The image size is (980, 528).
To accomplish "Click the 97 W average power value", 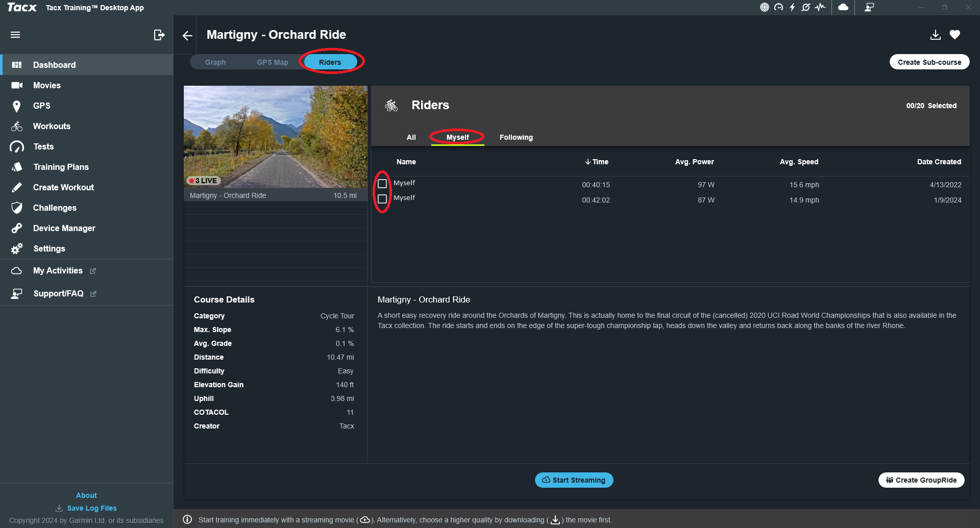I will click(x=706, y=185).
